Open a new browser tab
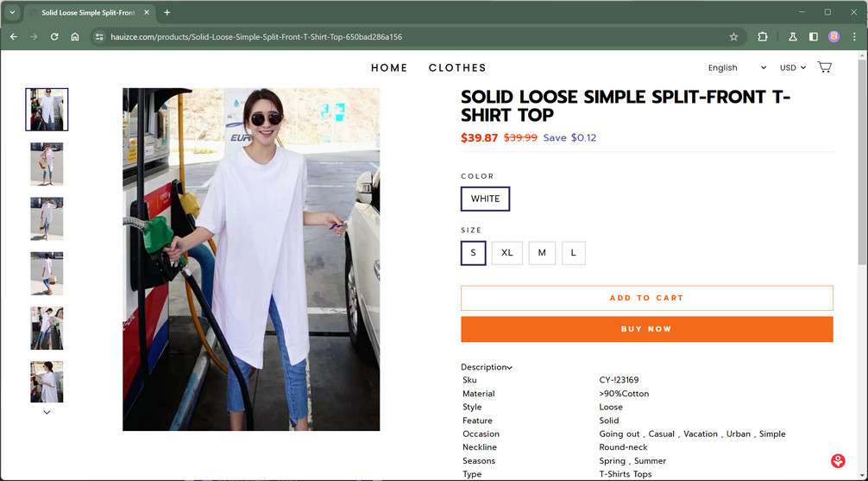The image size is (868, 481). point(167,13)
